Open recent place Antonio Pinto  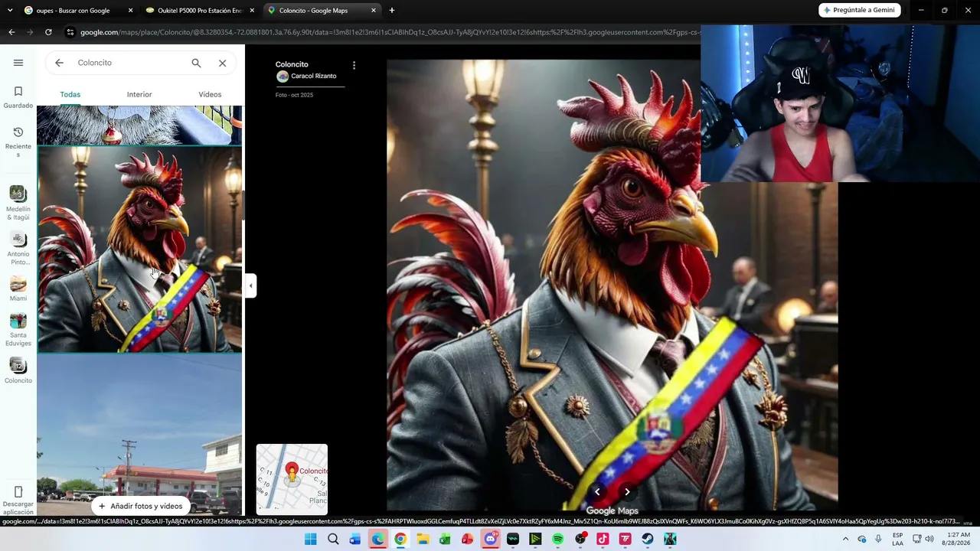(18, 248)
